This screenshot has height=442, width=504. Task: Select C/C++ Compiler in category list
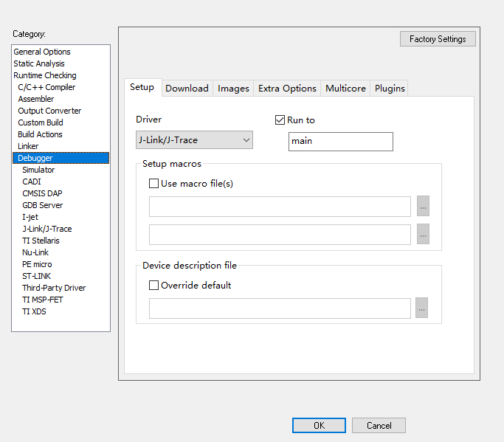coord(46,87)
